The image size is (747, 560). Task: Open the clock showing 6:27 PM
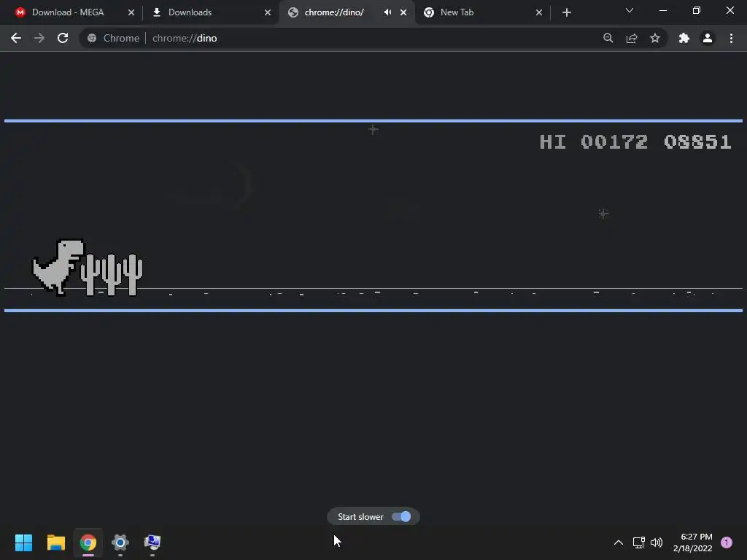pyautogui.click(x=693, y=542)
